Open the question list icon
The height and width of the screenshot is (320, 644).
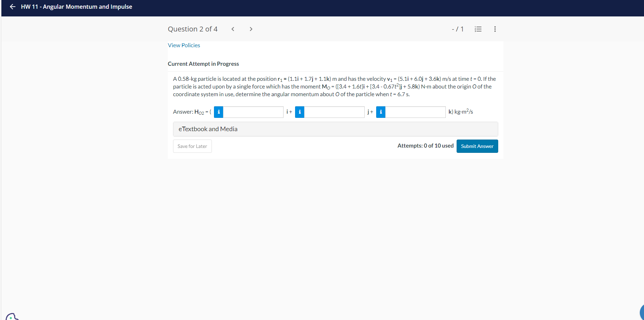(478, 29)
